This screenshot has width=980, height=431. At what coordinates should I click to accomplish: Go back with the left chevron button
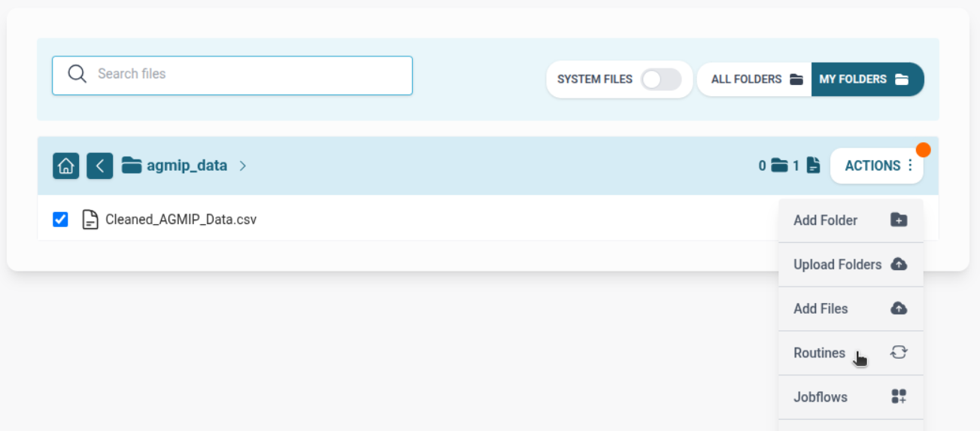tap(100, 165)
